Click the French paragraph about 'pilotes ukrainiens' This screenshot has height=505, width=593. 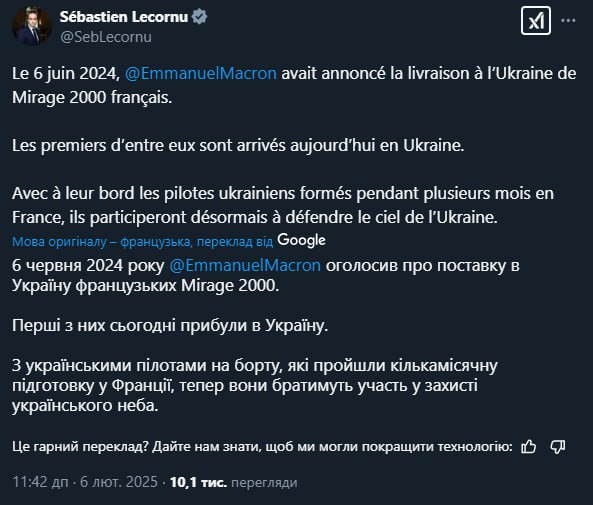283,205
